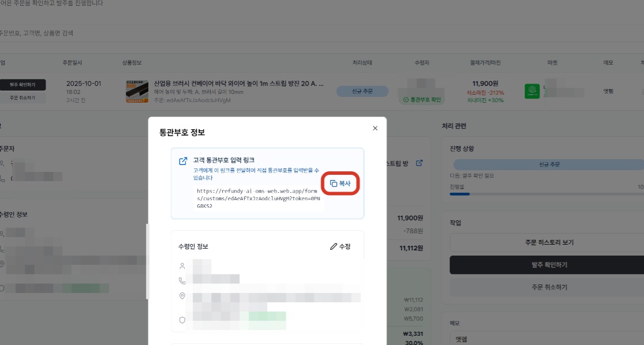Click the 신규 주문 status badge in row
This screenshot has width=644, height=345.
pyautogui.click(x=362, y=91)
